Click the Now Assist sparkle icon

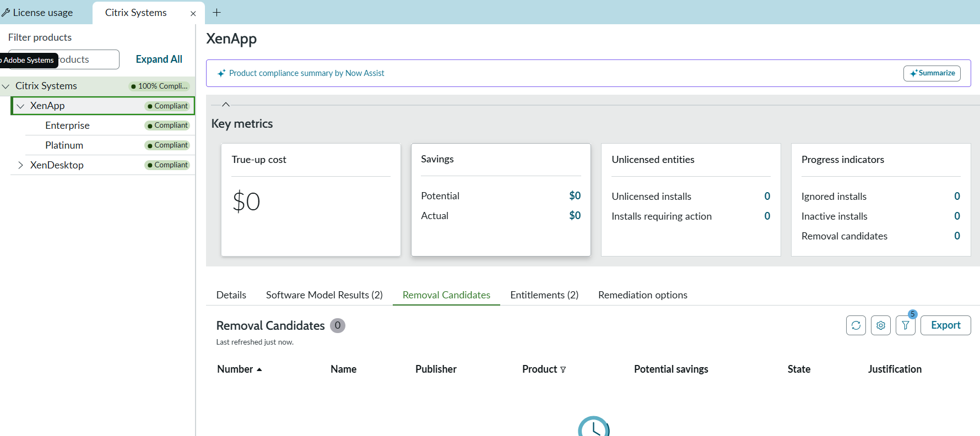pyautogui.click(x=221, y=73)
